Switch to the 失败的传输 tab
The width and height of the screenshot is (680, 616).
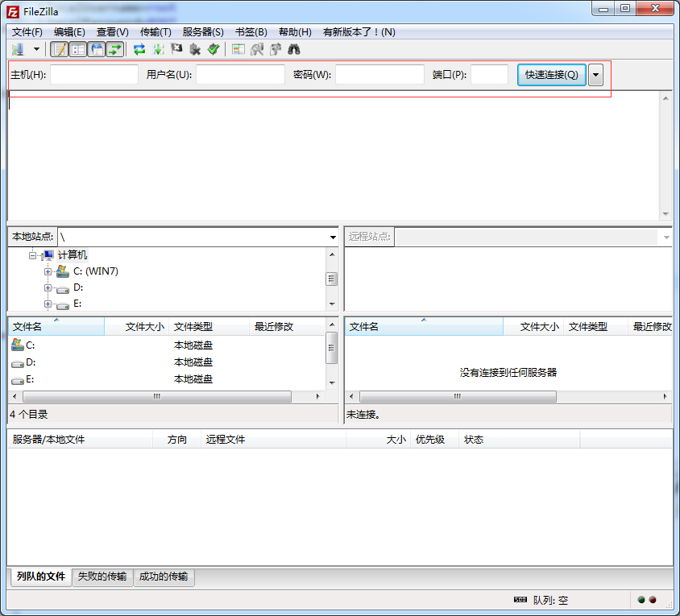pyautogui.click(x=102, y=576)
